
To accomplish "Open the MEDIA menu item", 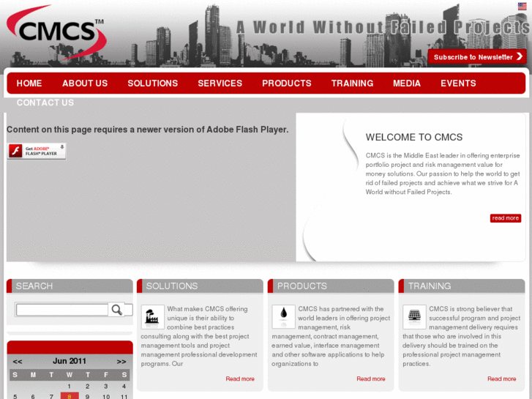I will pyautogui.click(x=407, y=83).
